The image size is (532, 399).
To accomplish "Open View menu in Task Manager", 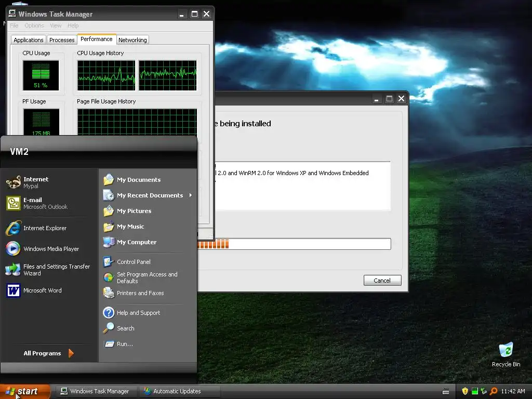I will point(56,25).
